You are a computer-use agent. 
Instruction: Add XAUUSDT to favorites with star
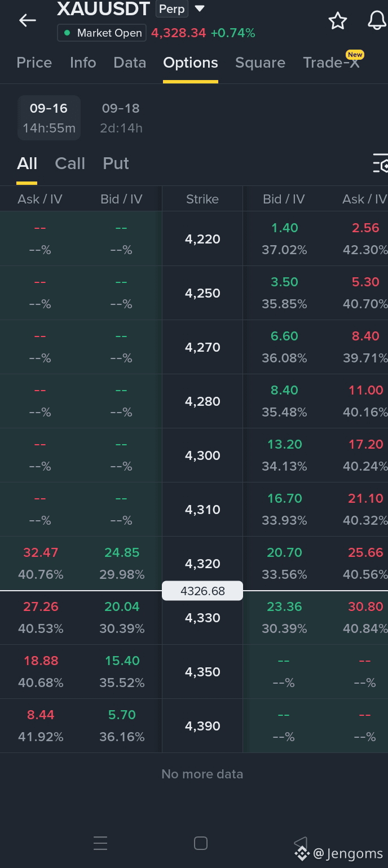(338, 21)
